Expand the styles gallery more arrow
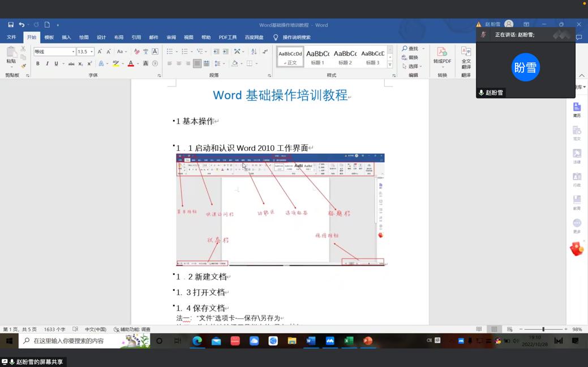 point(390,65)
